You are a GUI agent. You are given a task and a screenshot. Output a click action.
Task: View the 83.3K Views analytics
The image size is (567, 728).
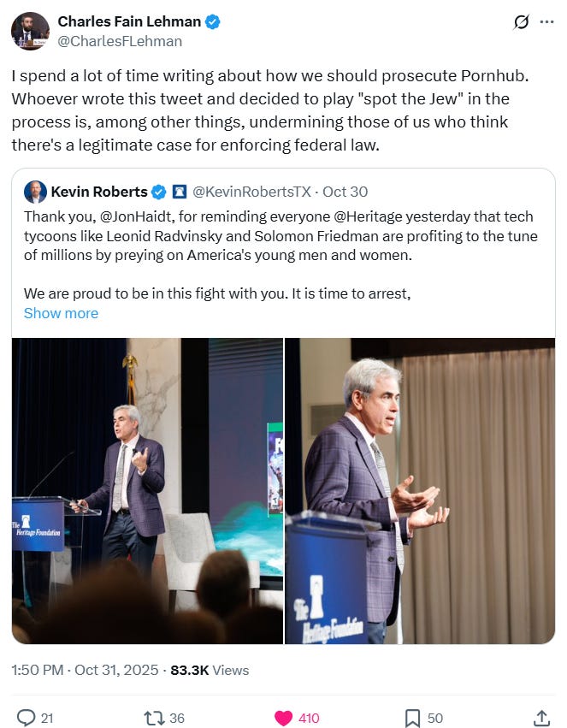210,670
